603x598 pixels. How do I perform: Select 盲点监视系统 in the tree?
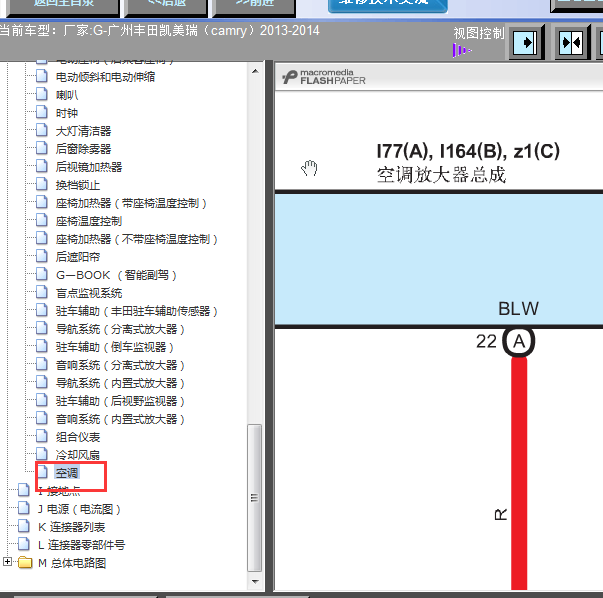tap(89, 293)
